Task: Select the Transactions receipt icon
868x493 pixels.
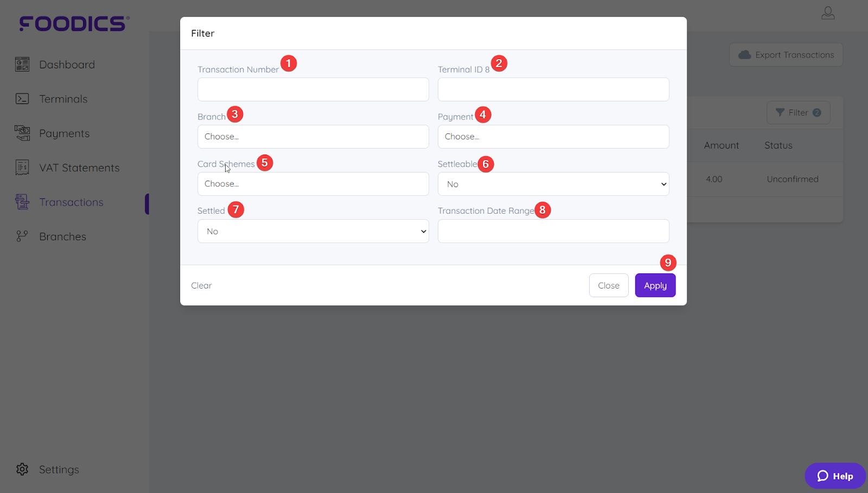Action: 22,202
